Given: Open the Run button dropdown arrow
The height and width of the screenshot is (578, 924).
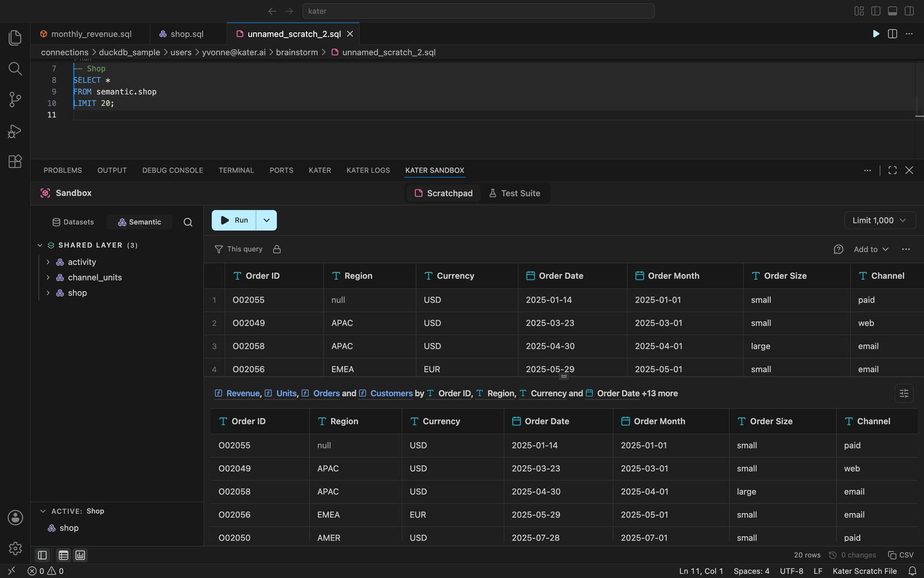Looking at the screenshot, I should (266, 220).
